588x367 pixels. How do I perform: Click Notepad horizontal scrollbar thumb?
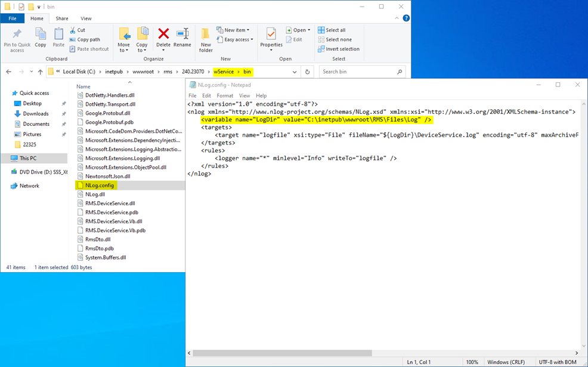pos(282,353)
